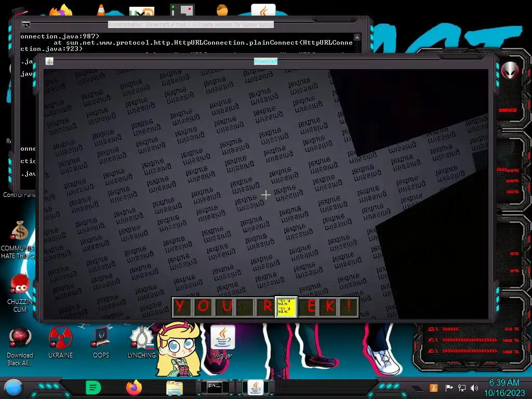532x399 pixels.
Task: Open the Java cup shortcut at top of desktop
Action: [263, 10]
